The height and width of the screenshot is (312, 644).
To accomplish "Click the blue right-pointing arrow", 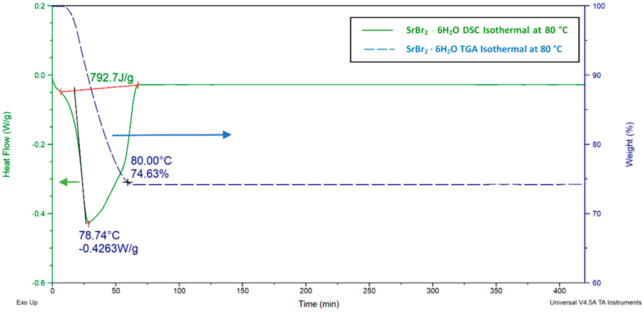I will click(172, 135).
